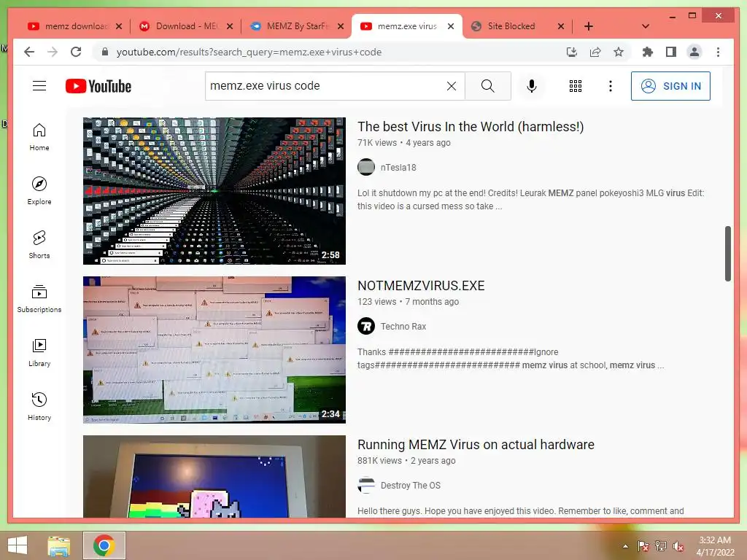Bookmark this page with the star icon
The image size is (747, 560).
click(619, 52)
